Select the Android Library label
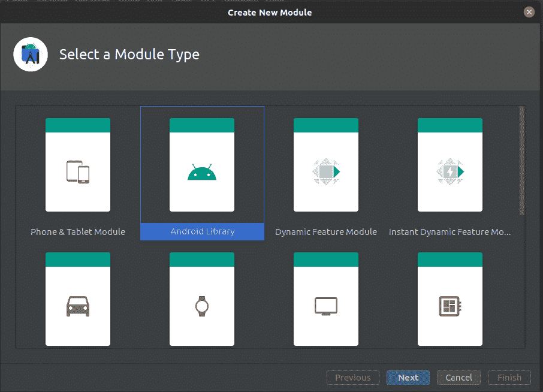This screenshot has width=543, height=392. (x=203, y=231)
